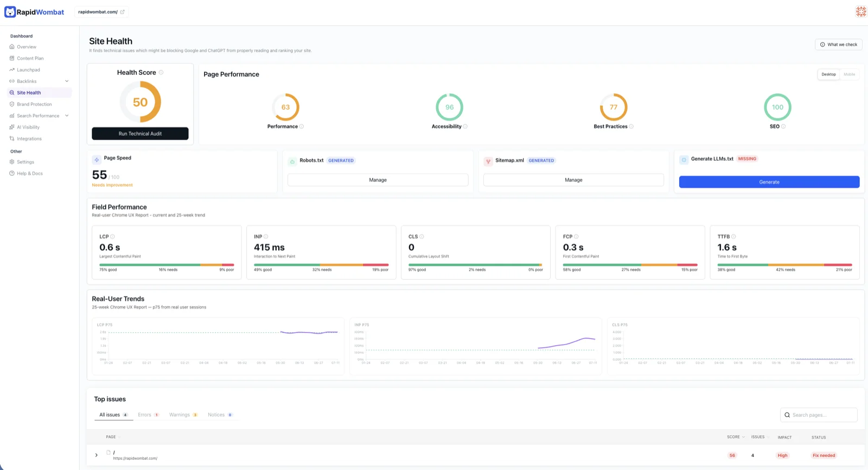Click the Fix needed status badge

click(x=824, y=455)
